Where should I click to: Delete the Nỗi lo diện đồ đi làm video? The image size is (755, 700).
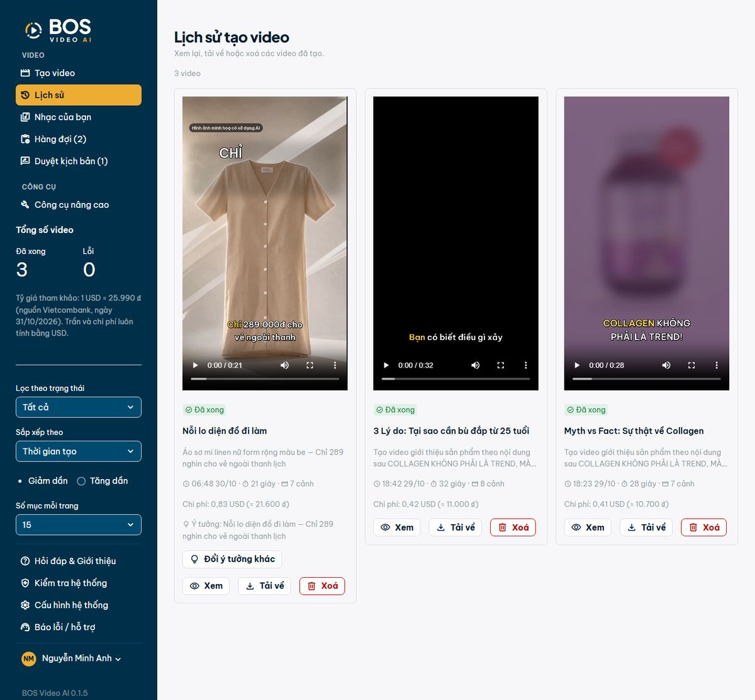point(322,586)
